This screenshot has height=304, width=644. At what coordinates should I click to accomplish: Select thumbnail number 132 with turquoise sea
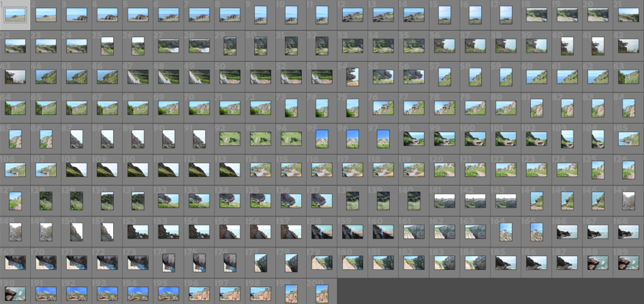(x=169, y=200)
